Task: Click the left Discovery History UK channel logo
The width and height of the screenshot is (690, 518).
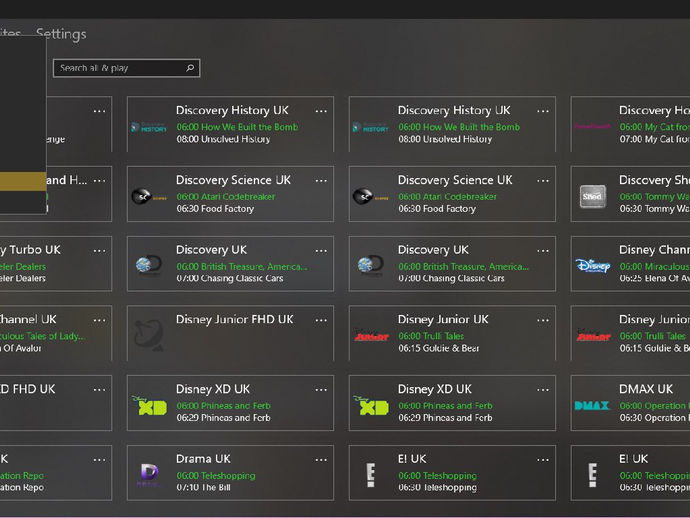Action: pyautogui.click(x=149, y=128)
